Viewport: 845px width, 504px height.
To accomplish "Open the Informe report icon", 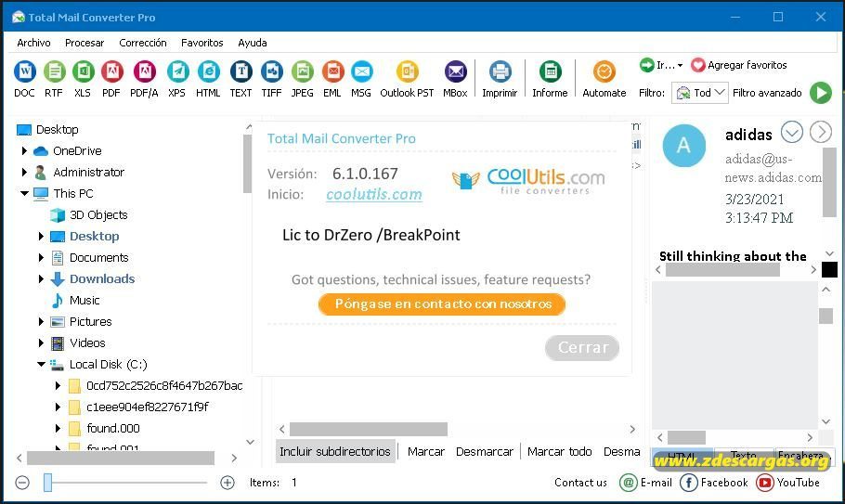I will point(551,71).
